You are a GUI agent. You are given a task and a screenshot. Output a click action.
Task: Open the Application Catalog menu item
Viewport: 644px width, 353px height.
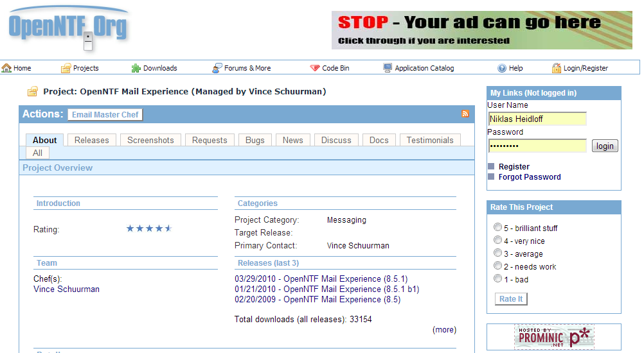click(424, 68)
